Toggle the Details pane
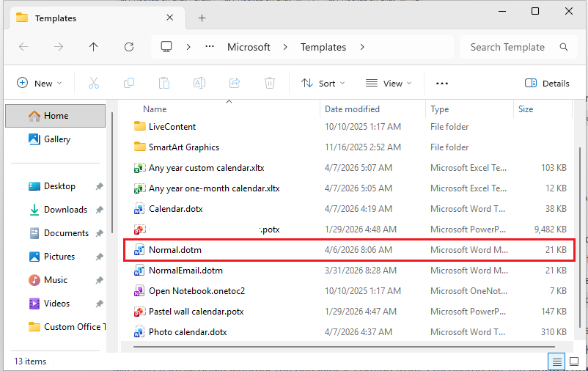Screen dimensions: 588x371 [547, 84]
